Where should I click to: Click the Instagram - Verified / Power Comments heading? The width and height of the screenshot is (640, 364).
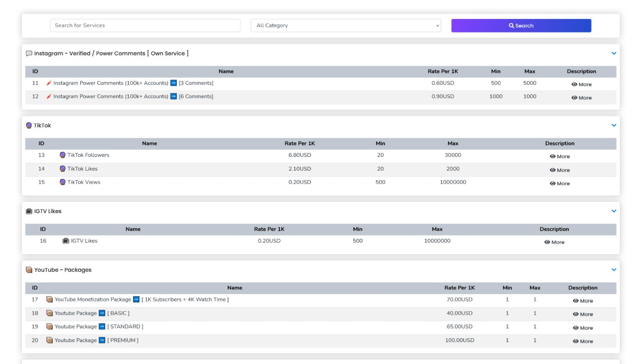click(x=111, y=54)
